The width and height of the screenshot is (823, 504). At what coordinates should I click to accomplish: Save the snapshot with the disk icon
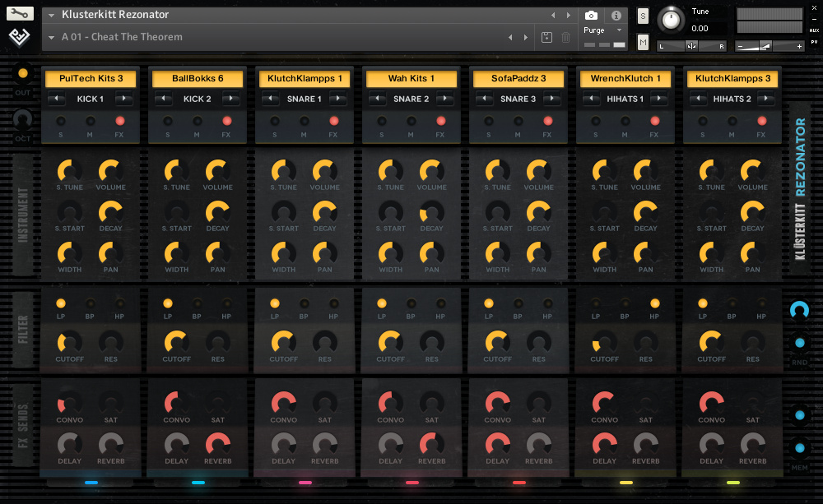[546, 37]
